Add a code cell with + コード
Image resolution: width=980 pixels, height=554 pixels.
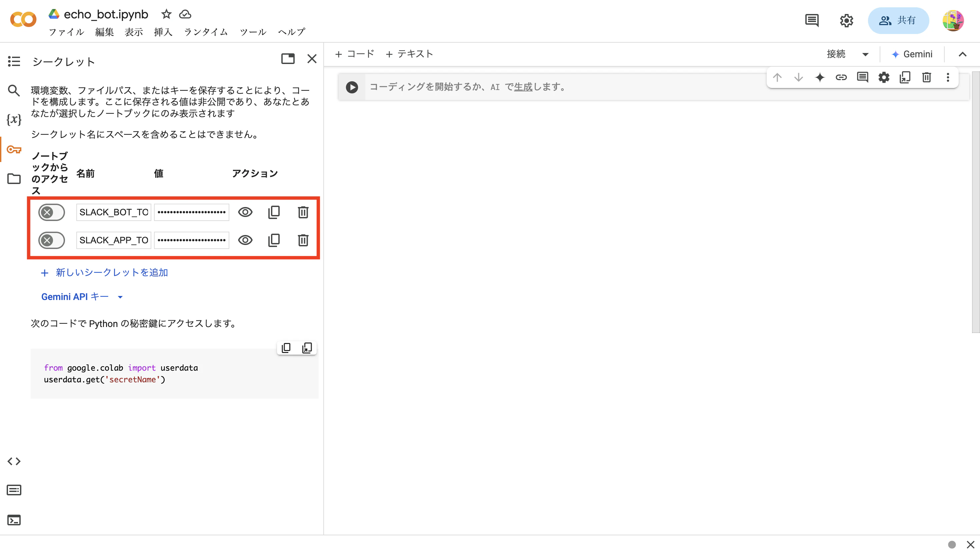click(355, 54)
